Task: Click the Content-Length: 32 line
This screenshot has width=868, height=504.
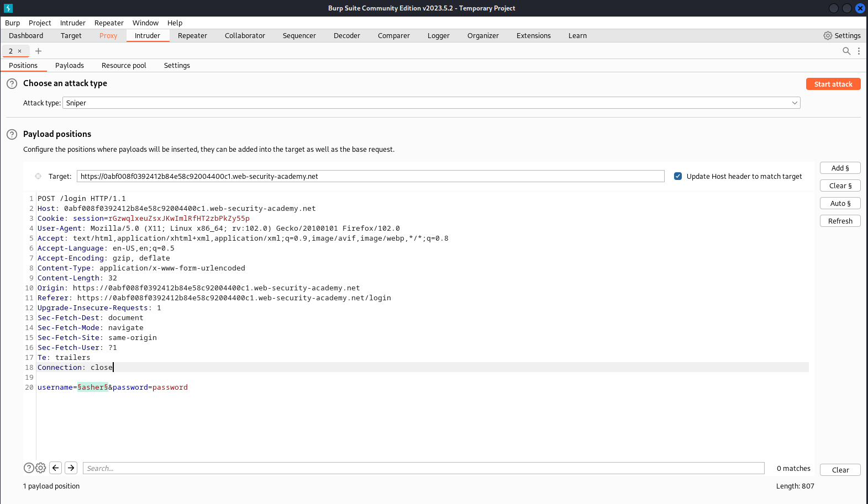Action: click(77, 278)
